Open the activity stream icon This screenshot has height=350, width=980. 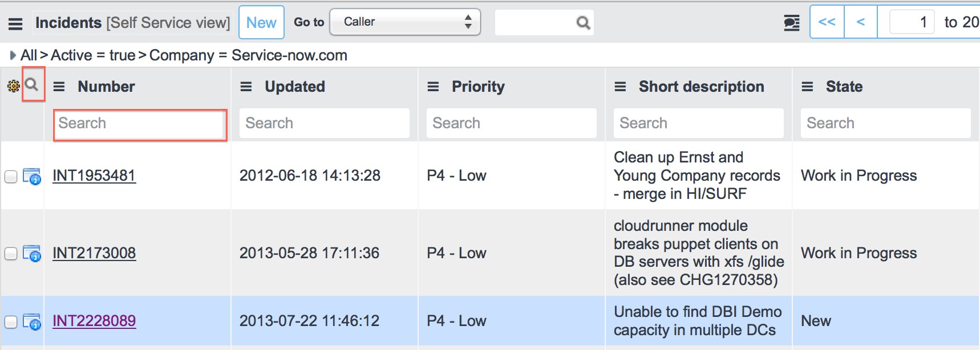click(x=792, y=23)
